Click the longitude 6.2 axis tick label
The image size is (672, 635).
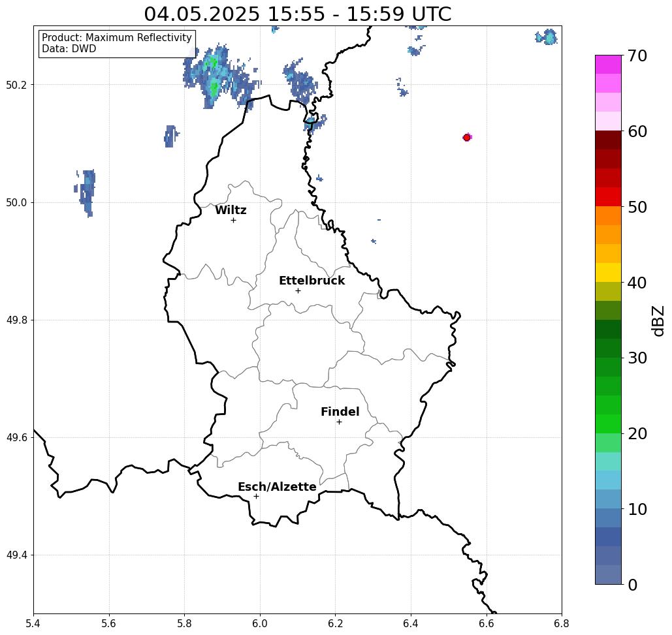(x=335, y=623)
